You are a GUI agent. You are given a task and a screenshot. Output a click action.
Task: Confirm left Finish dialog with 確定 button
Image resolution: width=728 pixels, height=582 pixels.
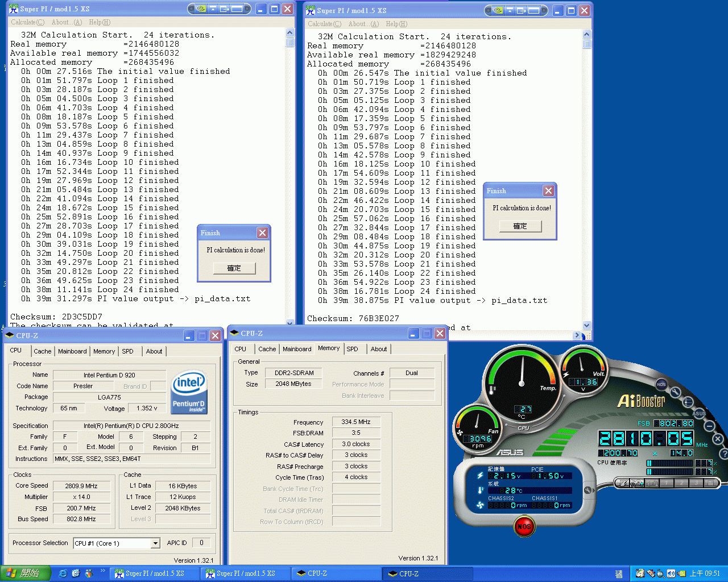[234, 268]
